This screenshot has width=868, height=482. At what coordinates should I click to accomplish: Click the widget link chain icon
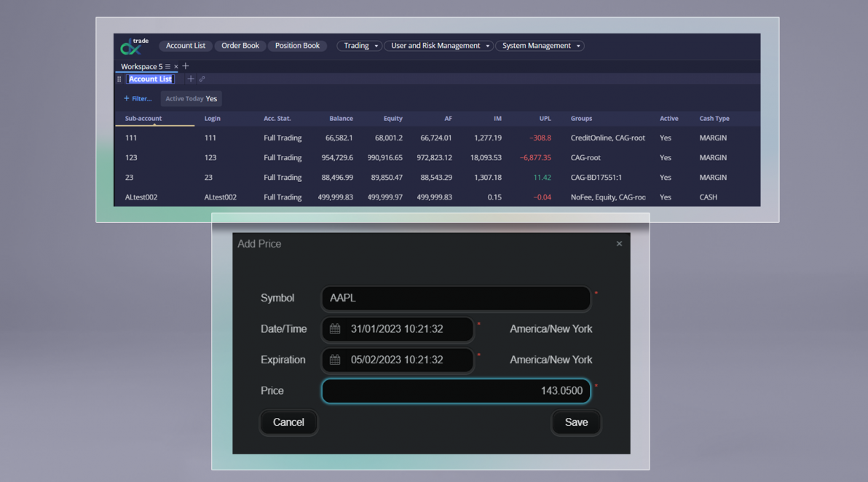click(202, 79)
